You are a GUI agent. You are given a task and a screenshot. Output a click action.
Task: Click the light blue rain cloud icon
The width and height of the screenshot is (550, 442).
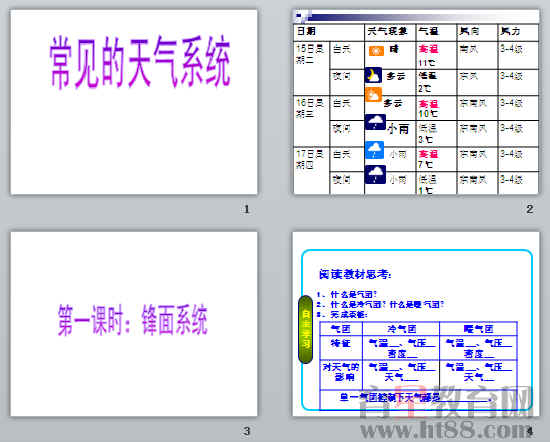(x=375, y=150)
